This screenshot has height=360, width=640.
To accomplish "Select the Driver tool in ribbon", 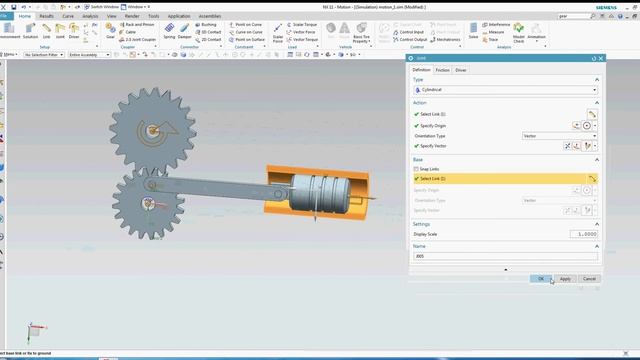I will 74,31.
